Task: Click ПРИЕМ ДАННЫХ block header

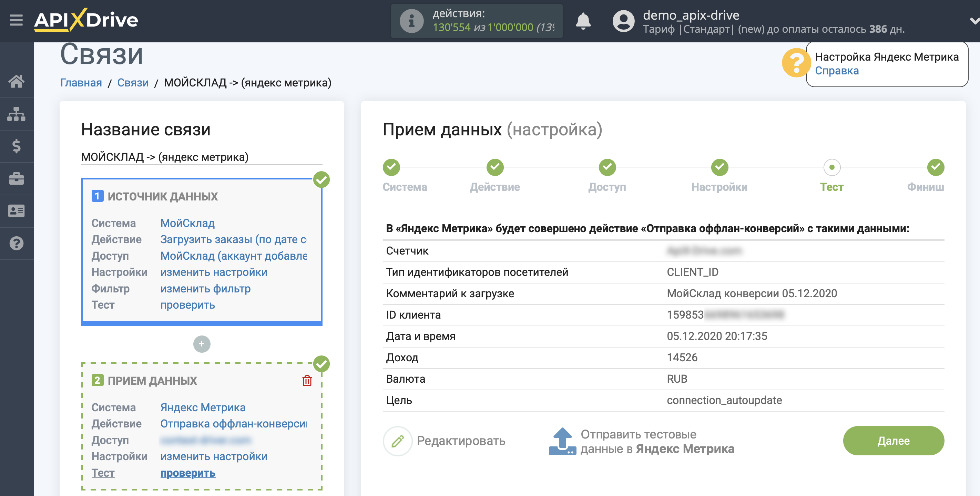Action: (x=152, y=381)
